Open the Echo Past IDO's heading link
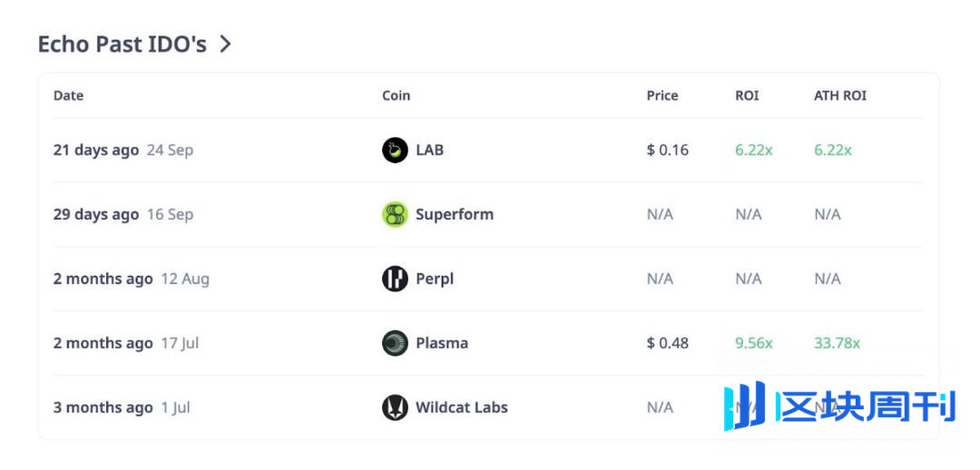This screenshot has height=470, width=980. 122,44
